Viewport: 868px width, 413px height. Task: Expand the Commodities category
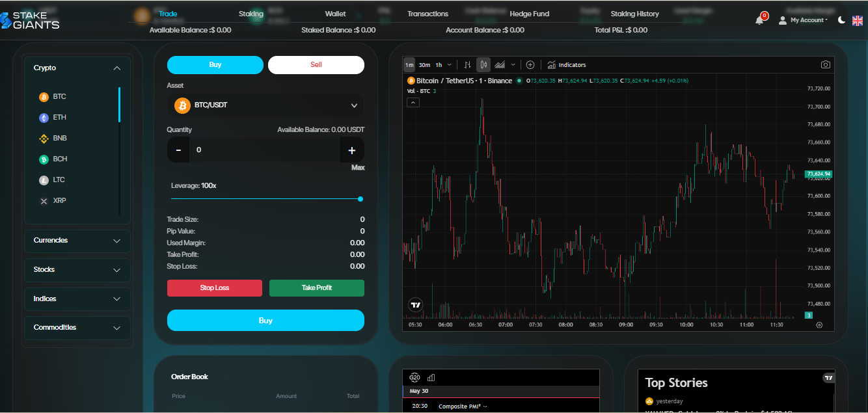77,328
